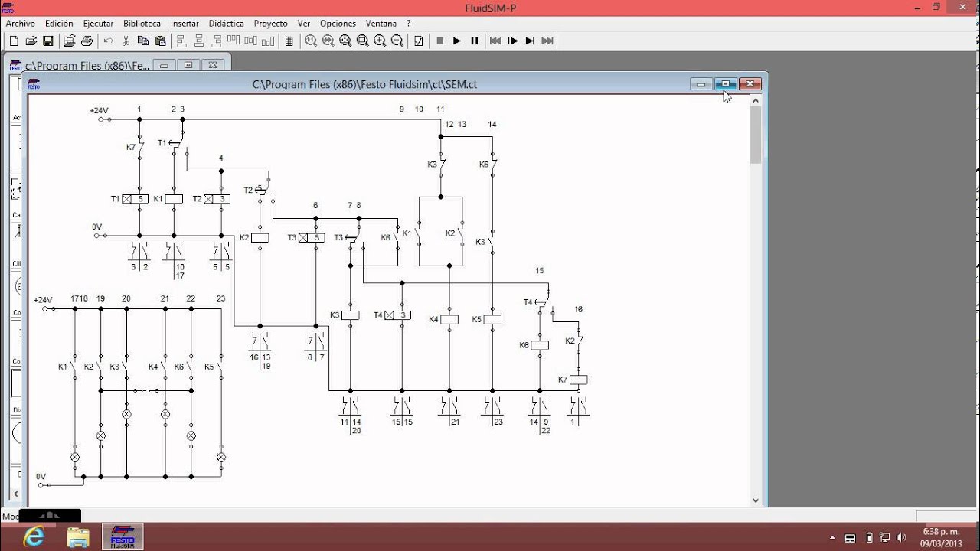Open the Didáctica menu
Screen dimensions: 980x551
(x=226, y=24)
